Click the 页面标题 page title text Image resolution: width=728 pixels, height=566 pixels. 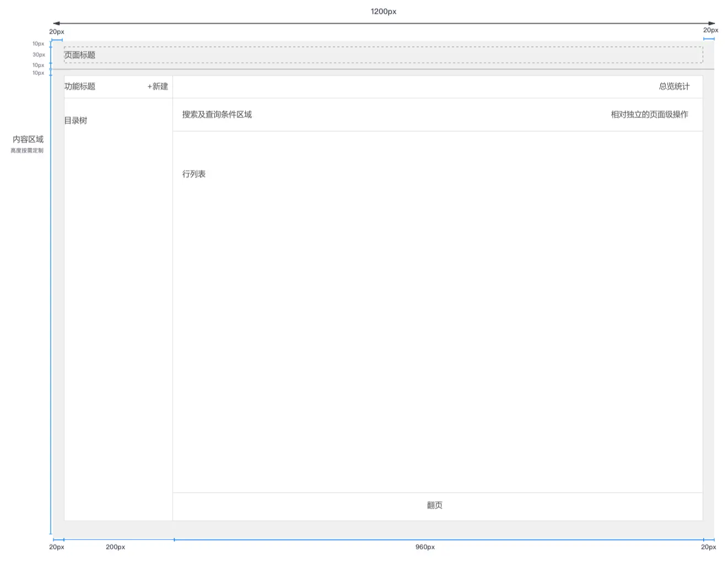(x=80, y=55)
